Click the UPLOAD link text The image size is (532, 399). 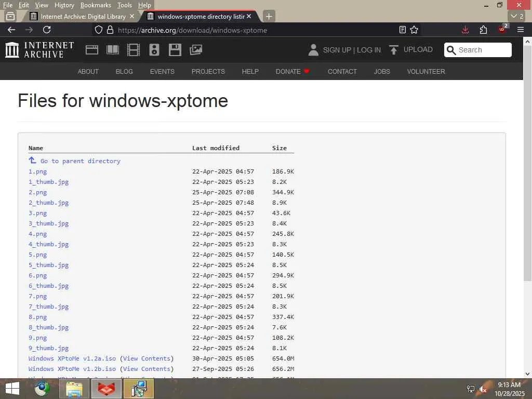(418, 49)
